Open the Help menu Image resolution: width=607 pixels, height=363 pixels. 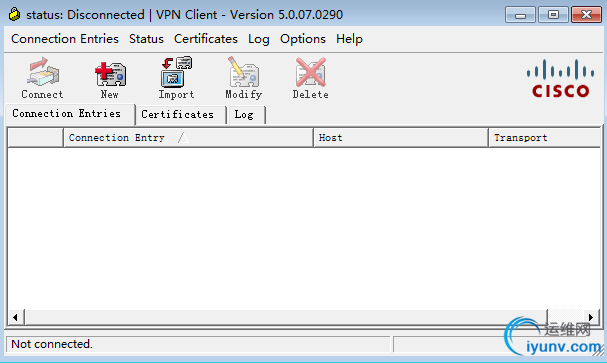point(350,39)
